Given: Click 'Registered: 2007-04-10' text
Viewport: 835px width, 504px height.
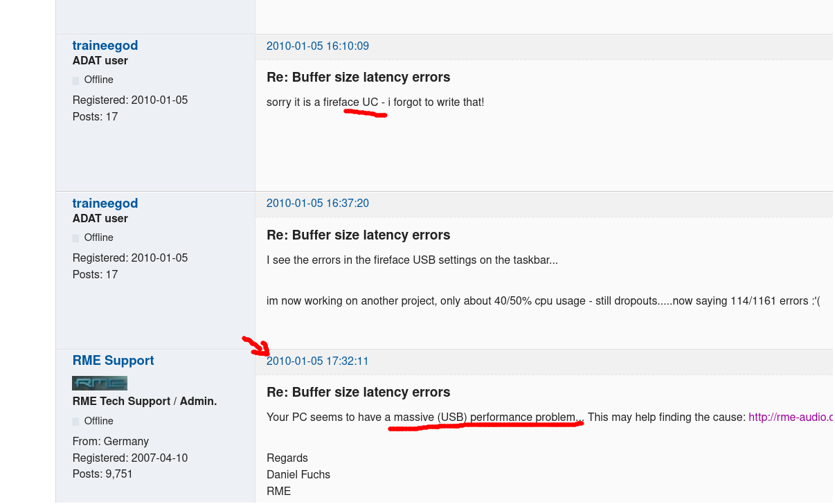Looking at the screenshot, I should [x=130, y=458].
